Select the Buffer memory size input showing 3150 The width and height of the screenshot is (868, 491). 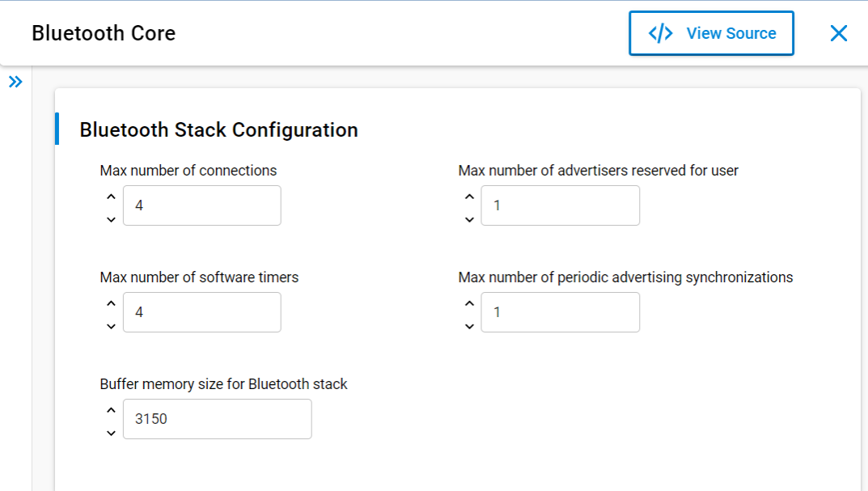click(x=217, y=419)
